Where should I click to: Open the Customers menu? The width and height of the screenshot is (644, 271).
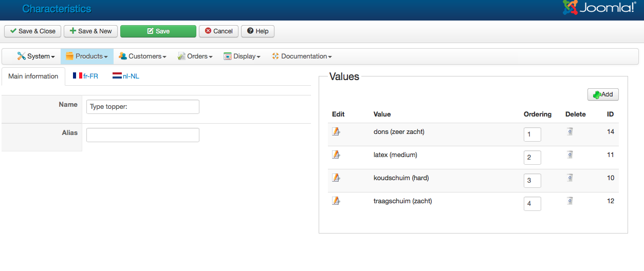142,56
